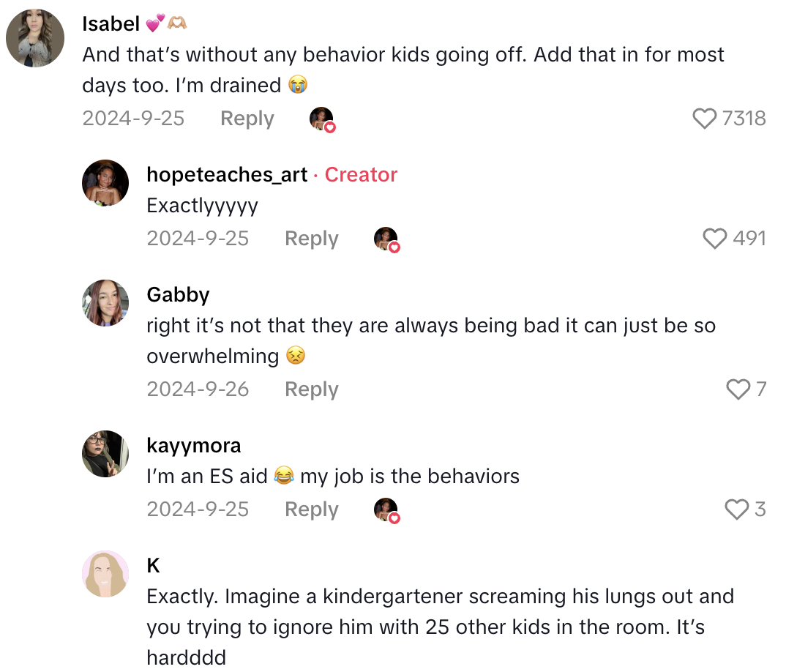Reply to K's neighboring comment from kayymora
Viewport: 786px width, 672px height.
point(311,509)
